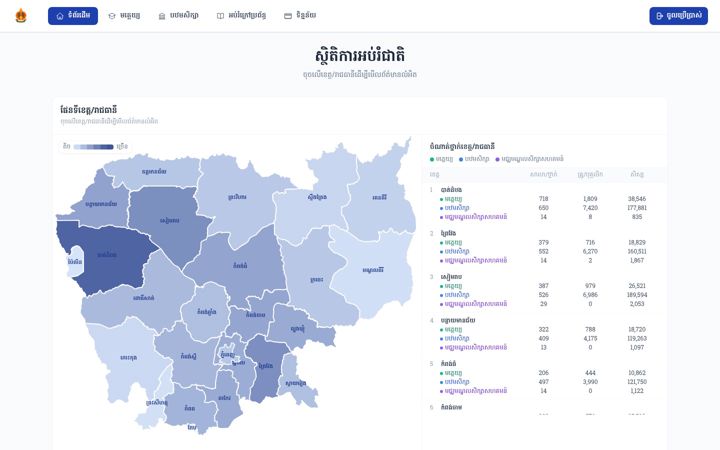Click the value 444 in Kampong Thom preschool row
The image size is (720, 450).
point(590,373)
